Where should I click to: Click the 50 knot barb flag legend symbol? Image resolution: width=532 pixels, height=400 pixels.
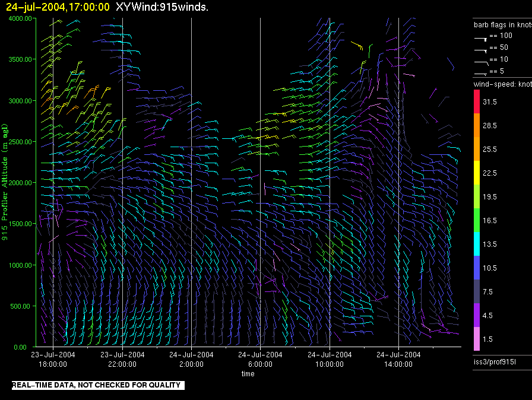coord(480,50)
